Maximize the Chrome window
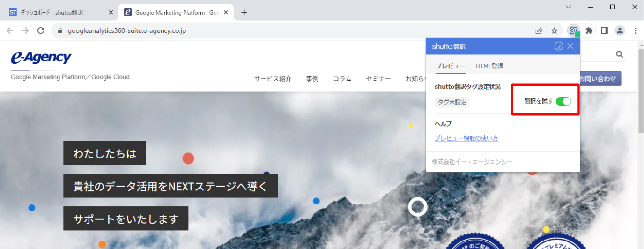 (613, 7)
